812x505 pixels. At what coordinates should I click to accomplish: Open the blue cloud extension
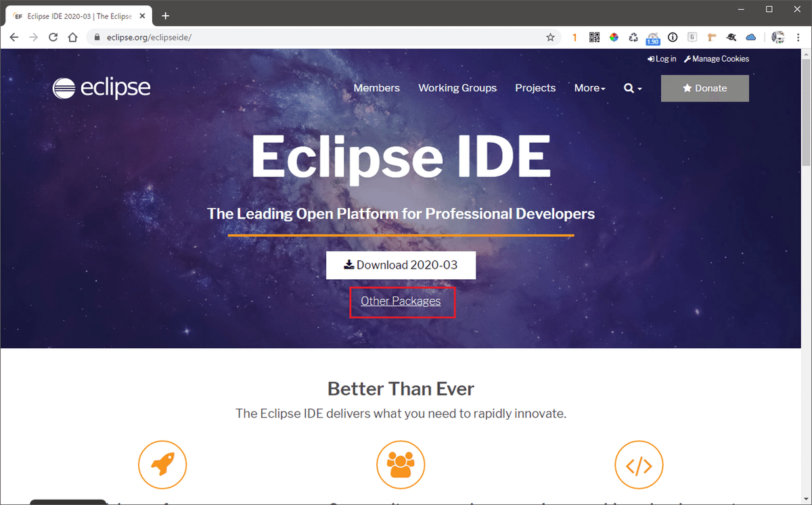[751, 37]
